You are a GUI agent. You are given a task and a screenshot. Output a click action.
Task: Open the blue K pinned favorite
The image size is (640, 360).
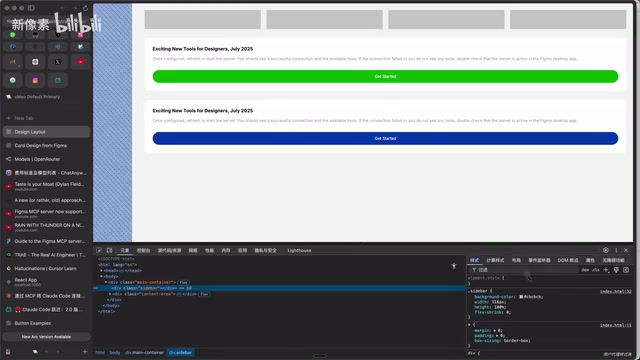80,47
